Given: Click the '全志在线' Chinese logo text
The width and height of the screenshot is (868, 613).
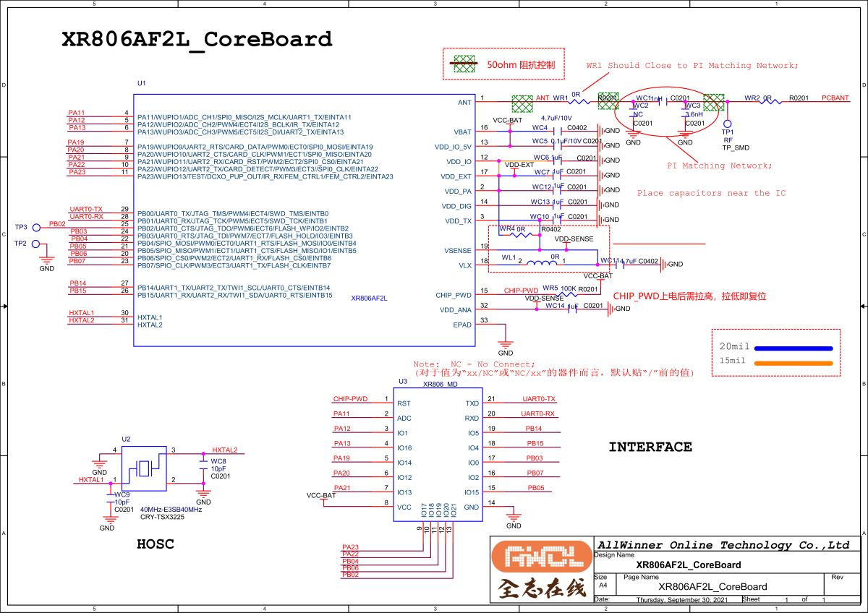Looking at the screenshot, I should (x=541, y=589).
